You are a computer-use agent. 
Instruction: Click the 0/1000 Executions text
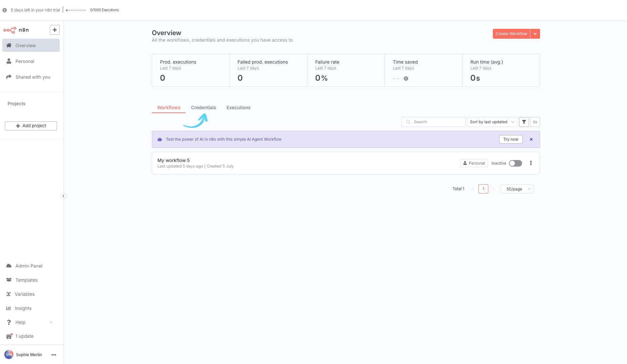[x=104, y=10]
